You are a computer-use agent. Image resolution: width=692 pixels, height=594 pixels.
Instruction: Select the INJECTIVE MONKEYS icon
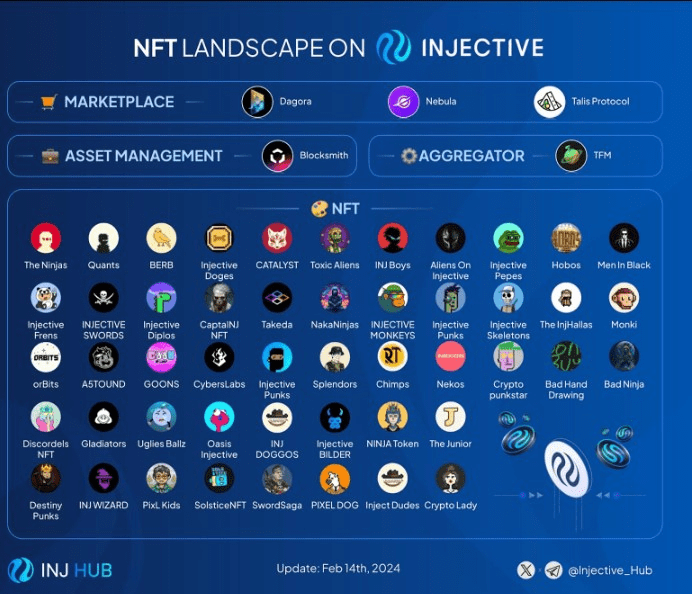(x=393, y=298)
